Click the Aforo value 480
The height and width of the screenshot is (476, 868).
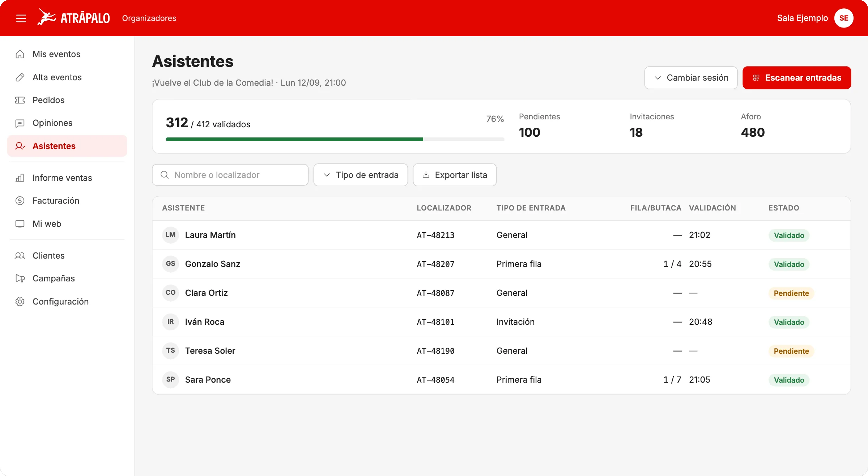[x=753, y=132]
